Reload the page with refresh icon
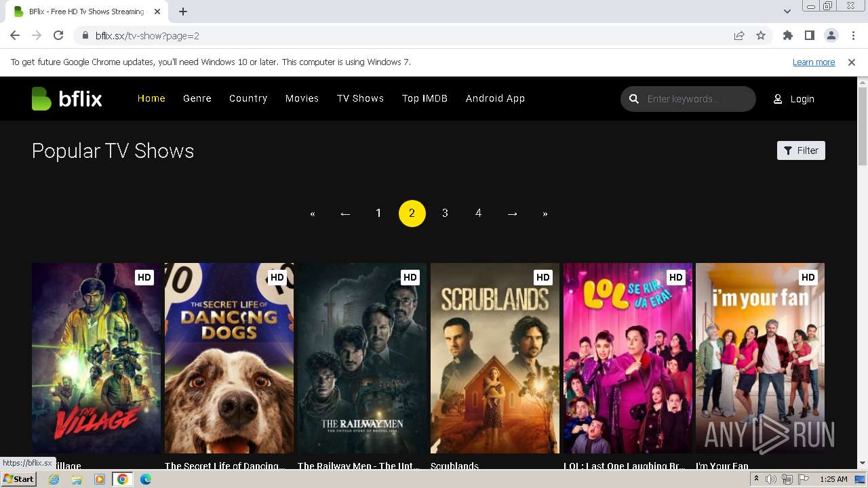The image size is (868, 488). (58, 36)
